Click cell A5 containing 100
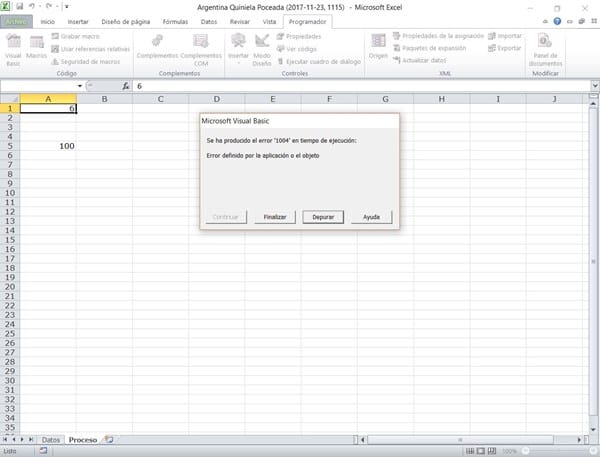 (x=48, y=146)
